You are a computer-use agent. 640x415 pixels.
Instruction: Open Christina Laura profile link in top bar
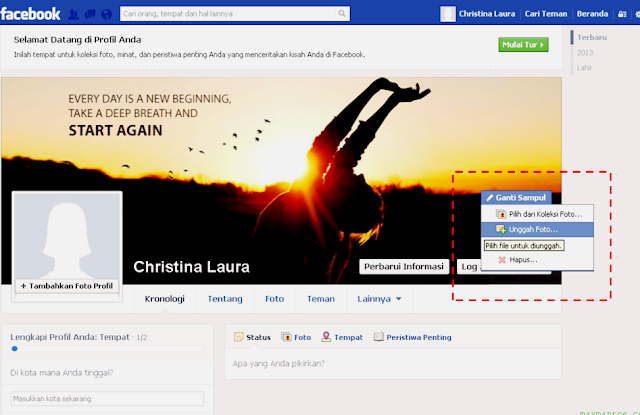click(x=487, y=14)
